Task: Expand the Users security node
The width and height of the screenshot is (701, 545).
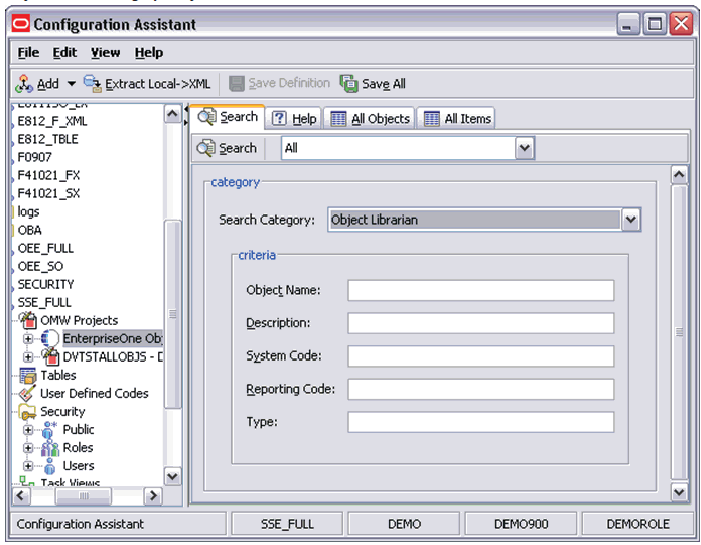Action: (28, 466)
